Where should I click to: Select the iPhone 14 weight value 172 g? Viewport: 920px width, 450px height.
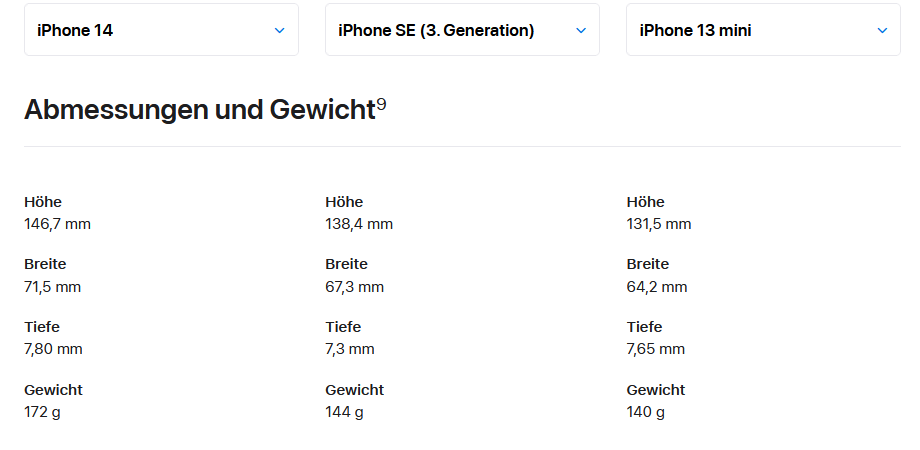pyautogui.click(x=43, y=412)
